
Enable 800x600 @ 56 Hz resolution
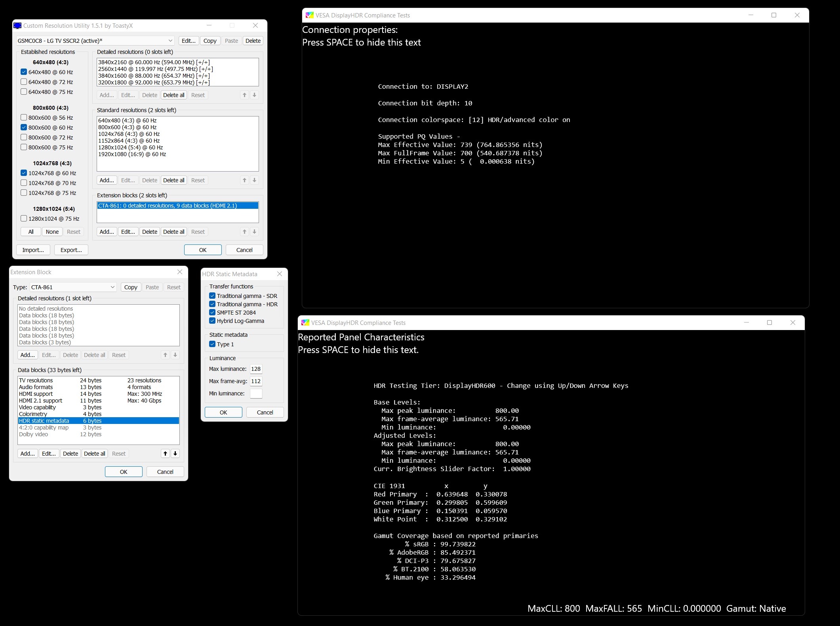[24, 118]
